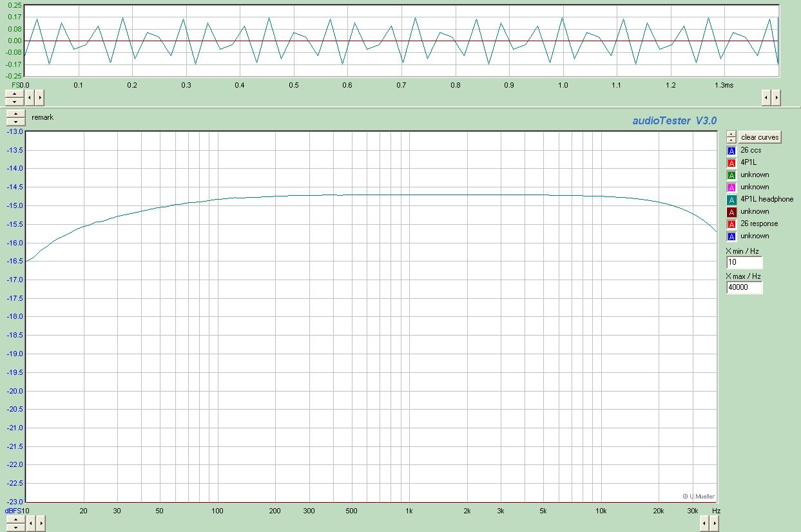The width and height of the screenshot is (801, 532).
Task: Click inside the X min / Hz field
Action: pyautogui.click(x=744, y=263)
